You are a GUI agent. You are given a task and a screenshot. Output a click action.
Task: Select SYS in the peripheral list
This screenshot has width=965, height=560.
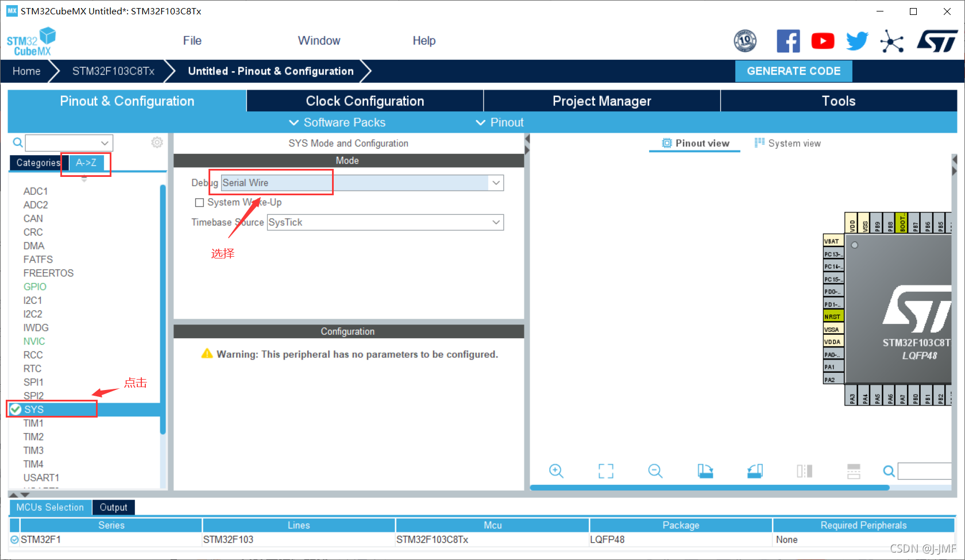click(84, 409)
